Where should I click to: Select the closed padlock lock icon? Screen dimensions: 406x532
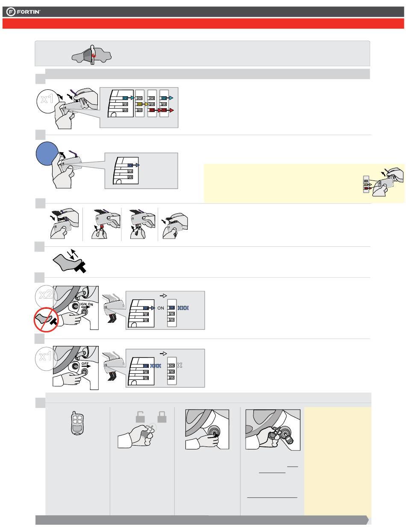[x=162, y=416]
